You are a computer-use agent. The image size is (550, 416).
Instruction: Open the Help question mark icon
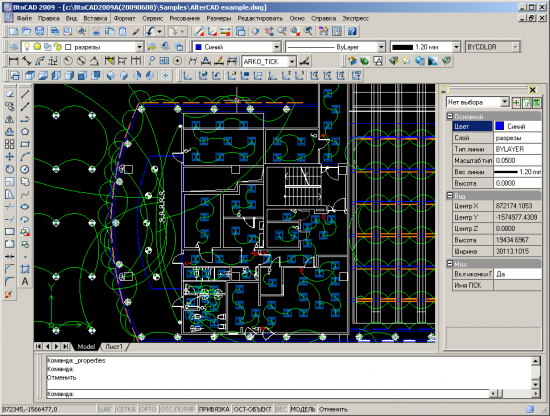[352, 32]
